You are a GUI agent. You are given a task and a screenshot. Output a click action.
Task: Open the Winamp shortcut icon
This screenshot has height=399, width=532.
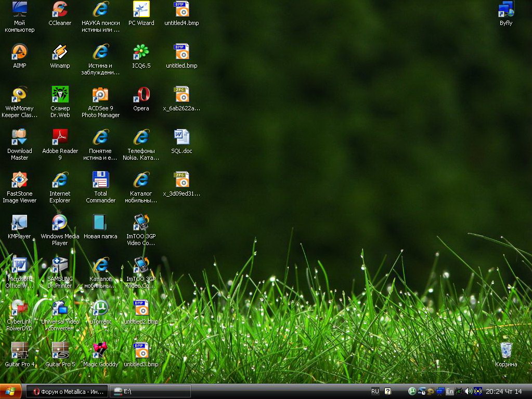pyautogui.click(x=60, y=52)
